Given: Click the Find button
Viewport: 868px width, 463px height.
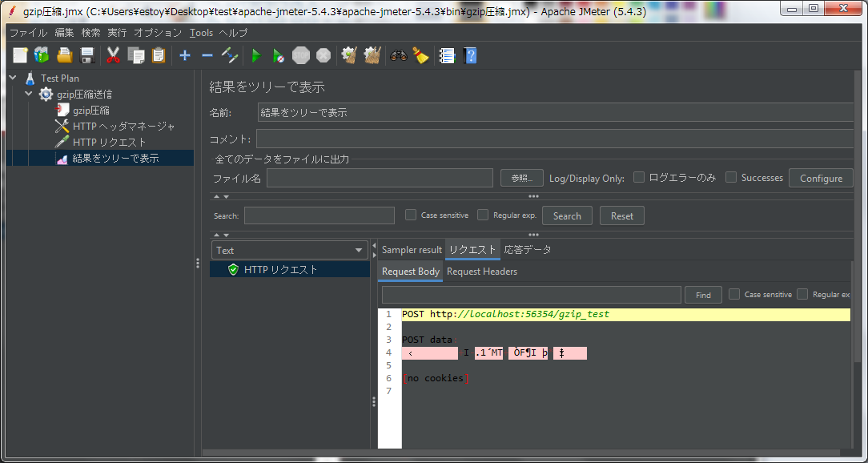Looking at the screenshot, I should [703, 296].
